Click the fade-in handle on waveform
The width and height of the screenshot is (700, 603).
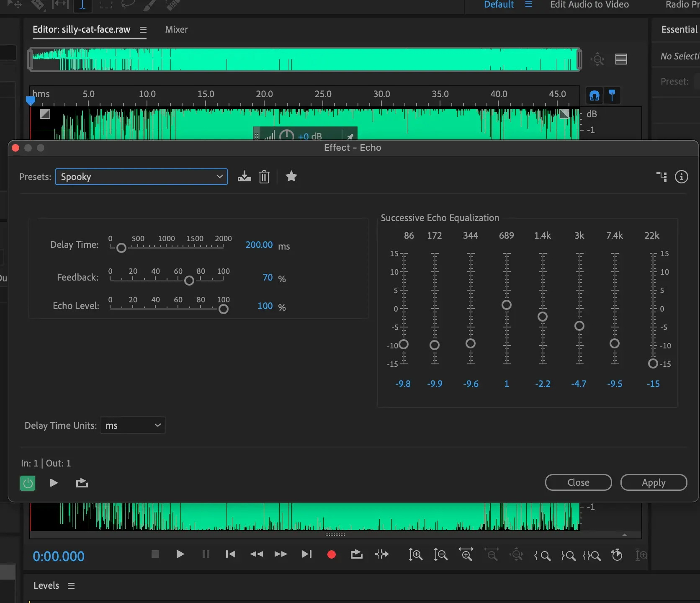[x=45, y=114]
